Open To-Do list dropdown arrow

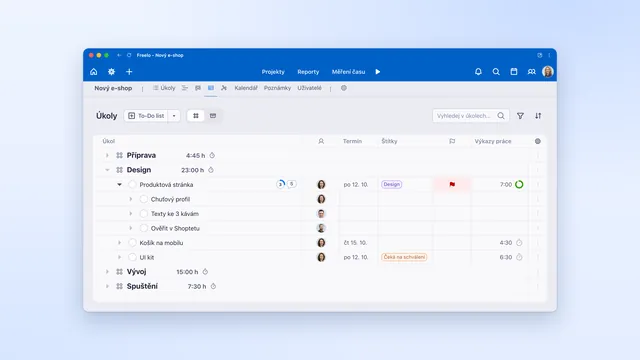click(x=174, y=116)
